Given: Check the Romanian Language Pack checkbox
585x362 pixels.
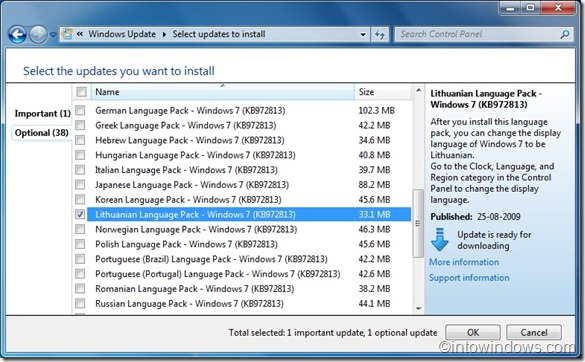Looking at the screenshot, I should pos(80,288).
